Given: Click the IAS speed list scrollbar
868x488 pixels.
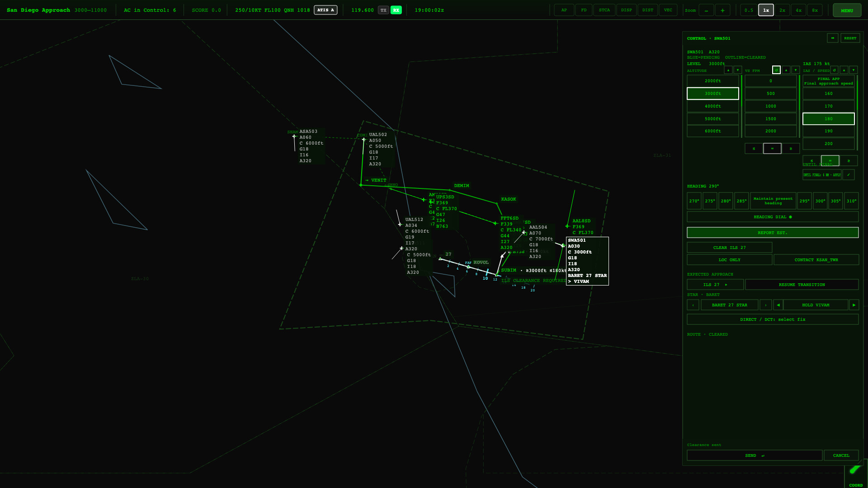Looking at the screenshot, I should tap(857, 113).
